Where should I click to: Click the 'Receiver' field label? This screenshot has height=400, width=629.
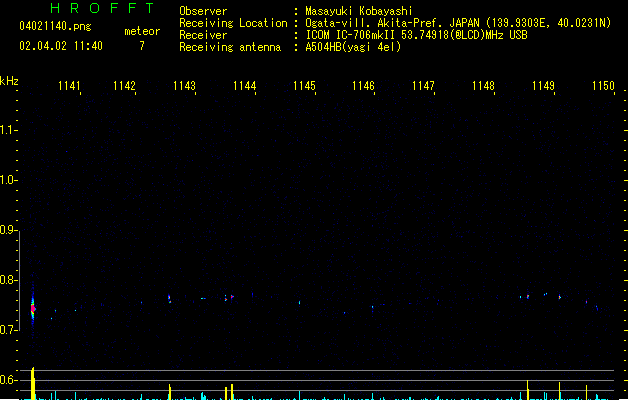click(x=203, y=35)
